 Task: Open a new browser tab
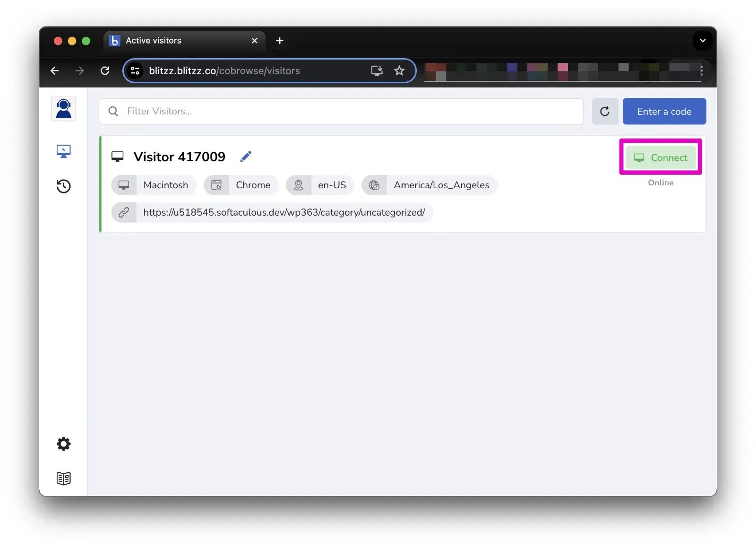280,41
